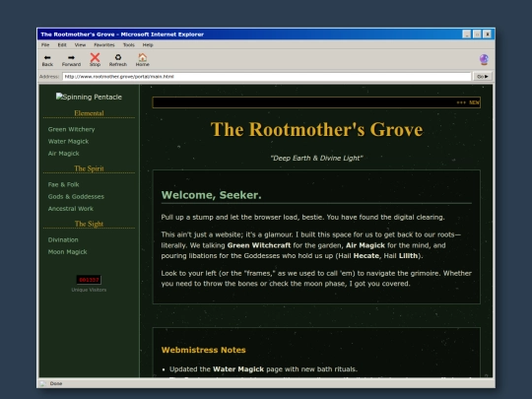The width and height of the screenshot is (532, 399).
Task: Click the The Spirit sidebar heading
Action: tap(89, 168)
